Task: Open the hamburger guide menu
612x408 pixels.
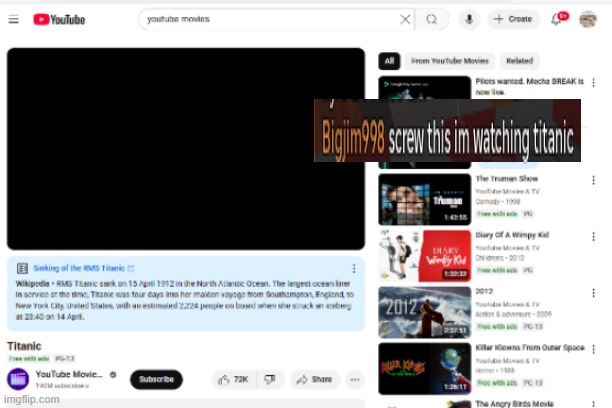Action: (14, 19)
